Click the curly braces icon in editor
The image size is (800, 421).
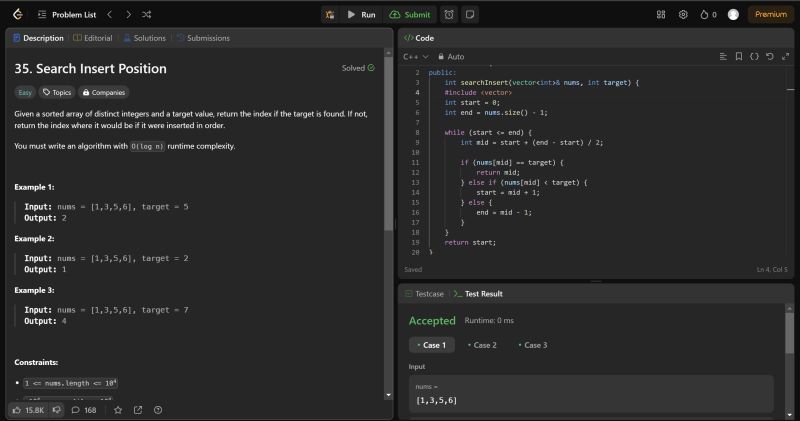pos(754,57)
